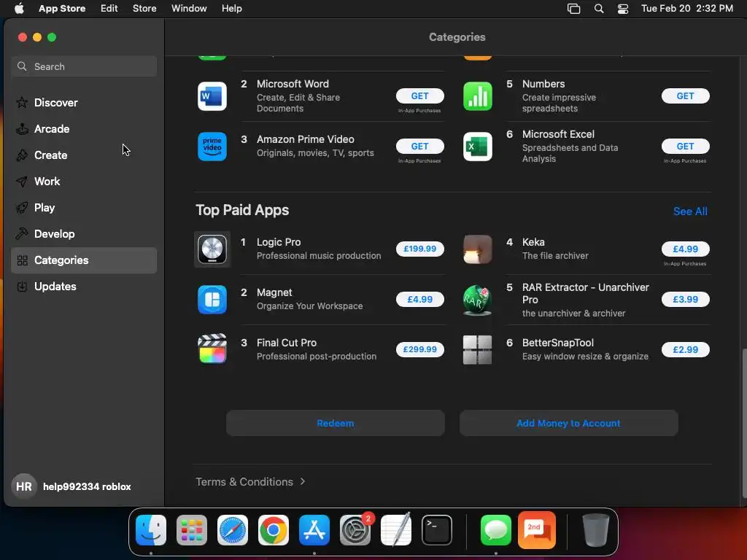Open Final Cut Pro title text
Viewport: 747px width, 560px height.
pyautogui.click(x=286, y=343)
